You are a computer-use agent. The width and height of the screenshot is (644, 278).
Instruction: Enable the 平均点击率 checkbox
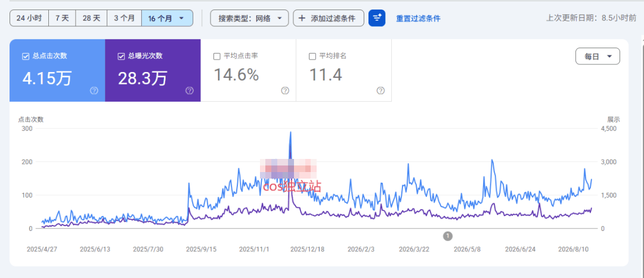(x=217, y=57)
